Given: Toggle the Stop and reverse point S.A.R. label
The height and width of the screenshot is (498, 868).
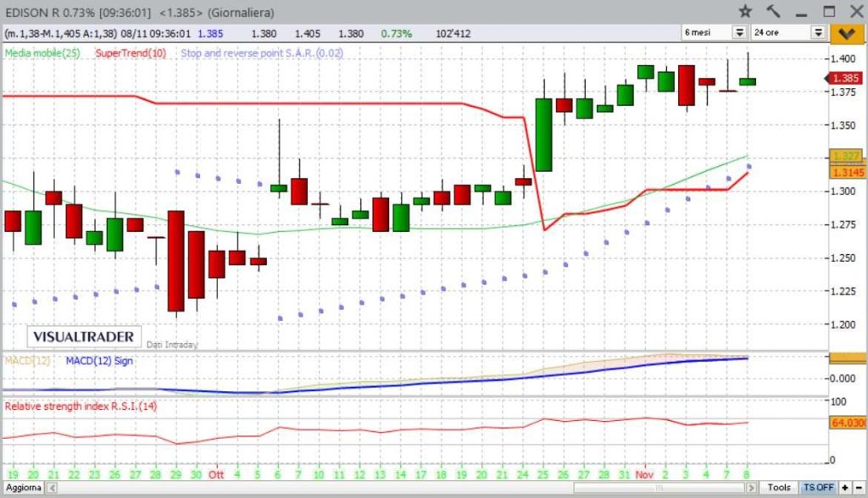Looking at the screenshot, I should [262, 53].
